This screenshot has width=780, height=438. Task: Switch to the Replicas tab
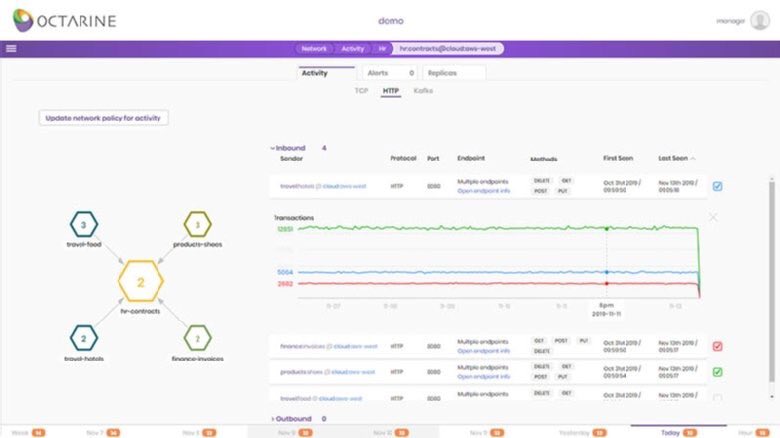click(454, 73)
